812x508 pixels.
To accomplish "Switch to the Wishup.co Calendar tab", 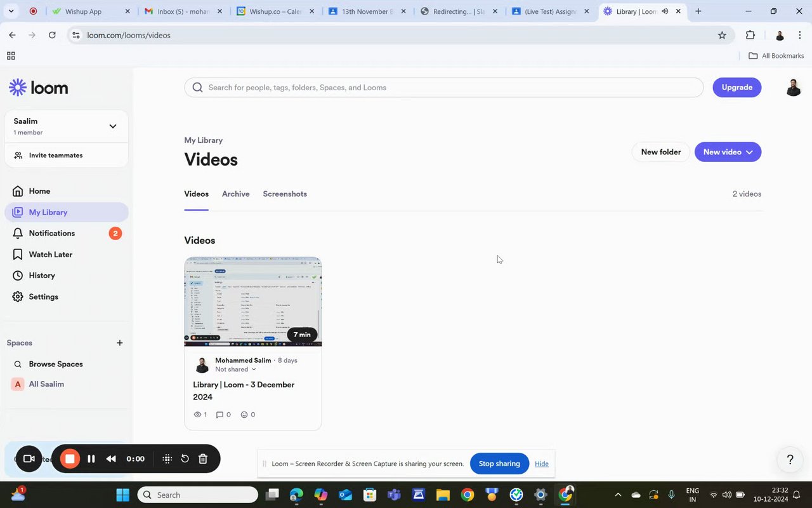I will [276, 11].
